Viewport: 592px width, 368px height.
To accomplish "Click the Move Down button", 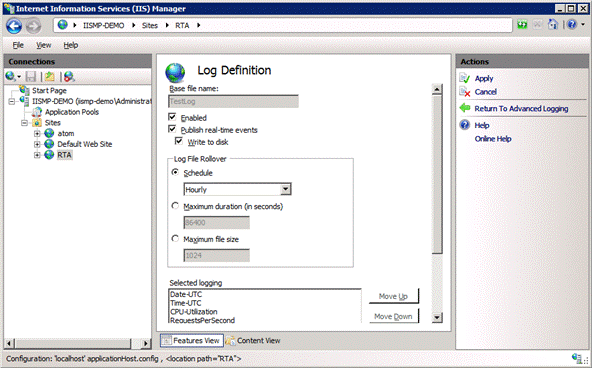I will pos(393,316).
